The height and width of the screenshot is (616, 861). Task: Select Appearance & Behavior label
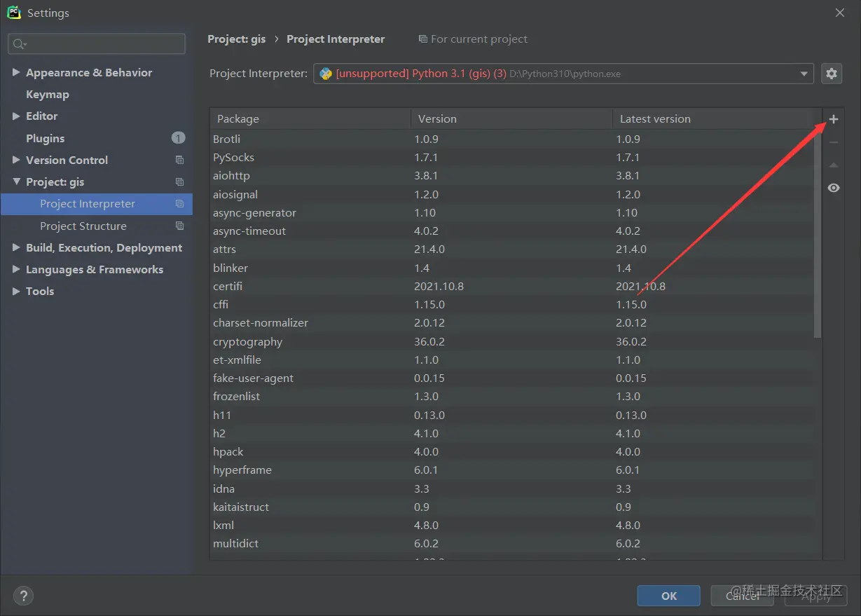pyautogui.click(x=89, y=72)
